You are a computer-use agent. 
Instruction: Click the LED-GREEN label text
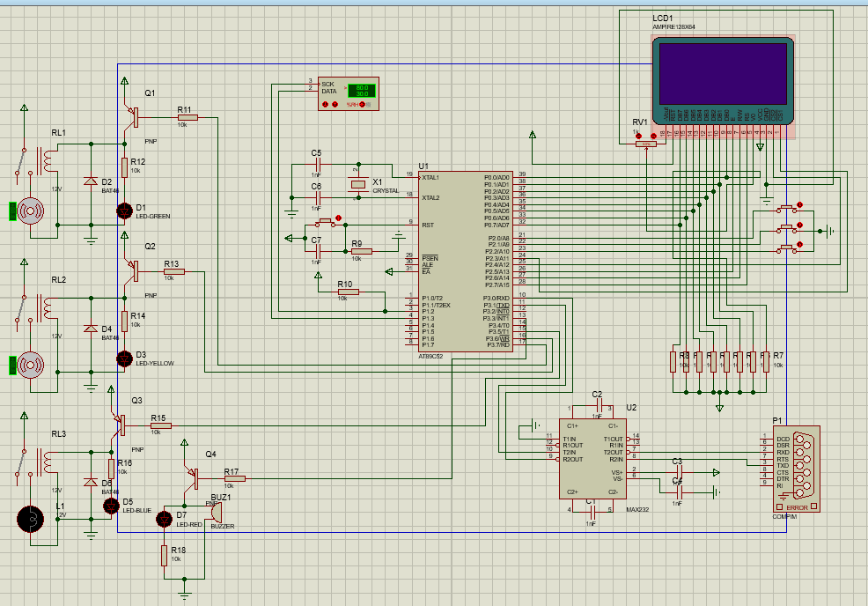pos(153,216)
